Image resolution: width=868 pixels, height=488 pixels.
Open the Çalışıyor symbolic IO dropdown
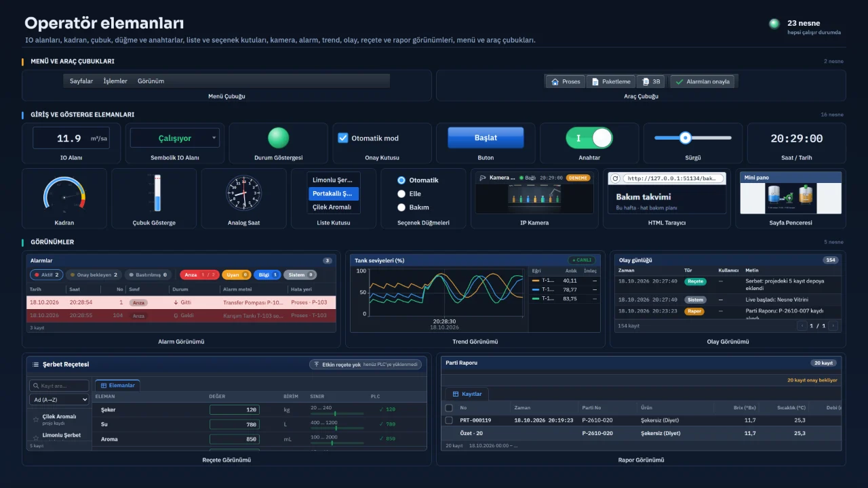pos(175,138)
